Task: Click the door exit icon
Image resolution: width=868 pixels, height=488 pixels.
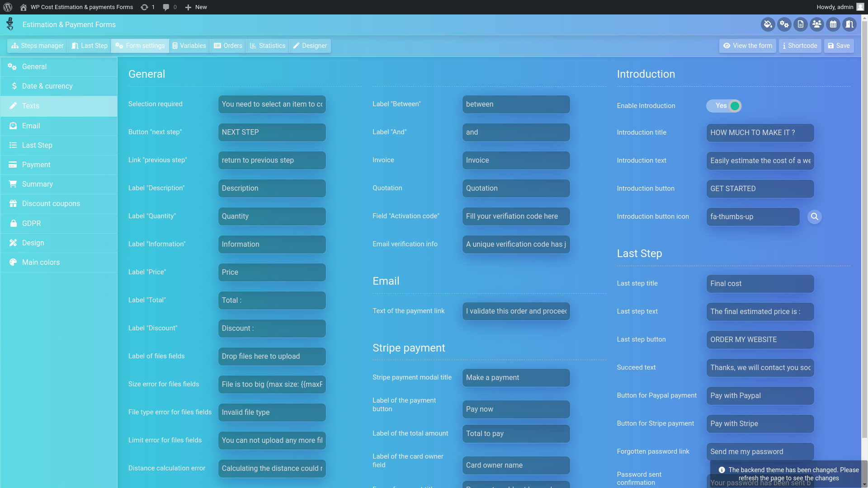Action: pyautogui.click(x=849, y=24)
